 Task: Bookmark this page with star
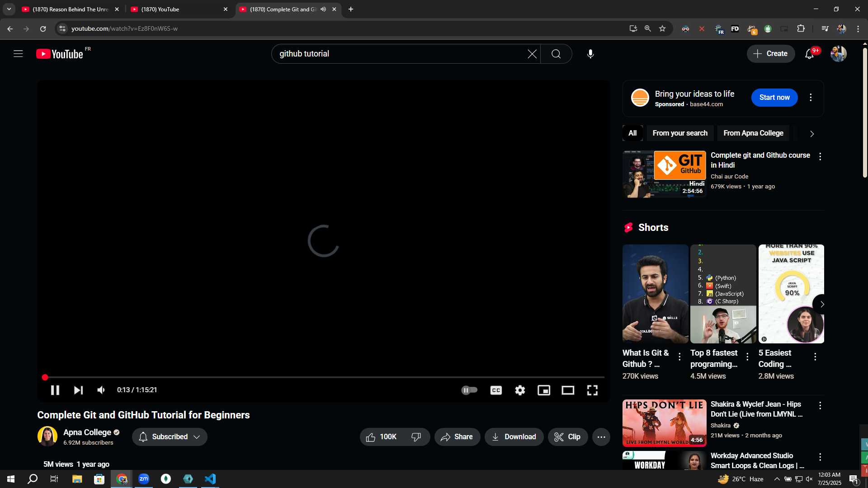point(662,29)
